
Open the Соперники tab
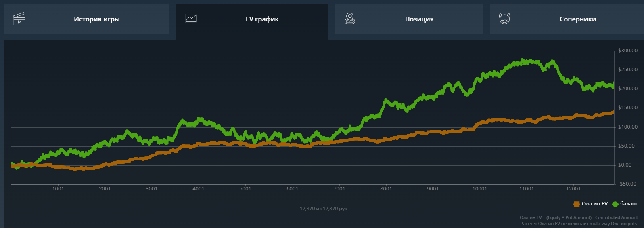pyautogui.click(x=567, y=19)
